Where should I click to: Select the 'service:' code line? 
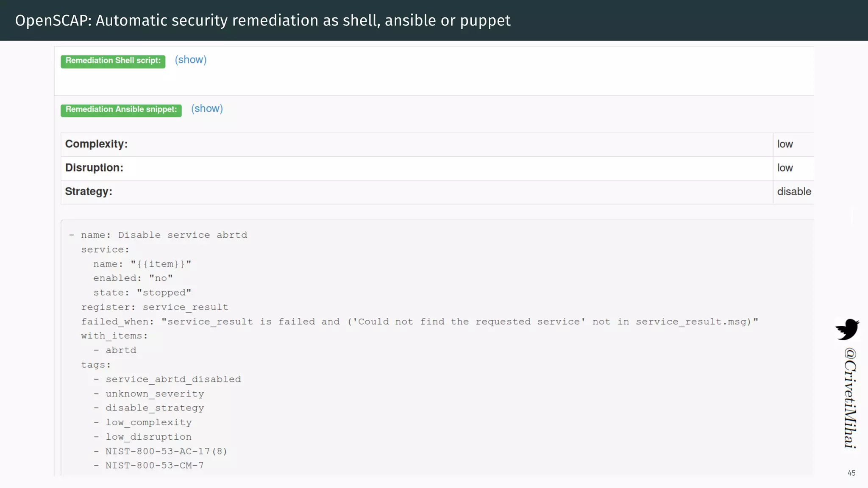[105, 250]
